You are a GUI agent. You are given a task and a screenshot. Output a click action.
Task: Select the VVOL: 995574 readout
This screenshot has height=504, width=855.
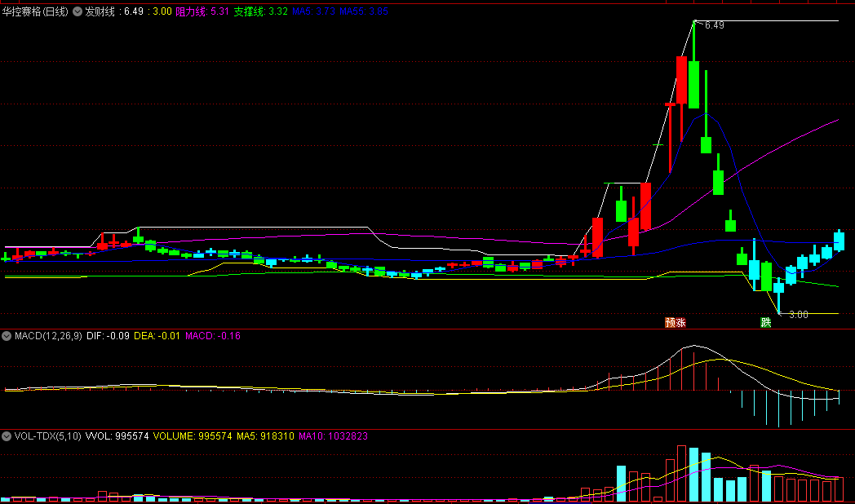tap(117, 436)
